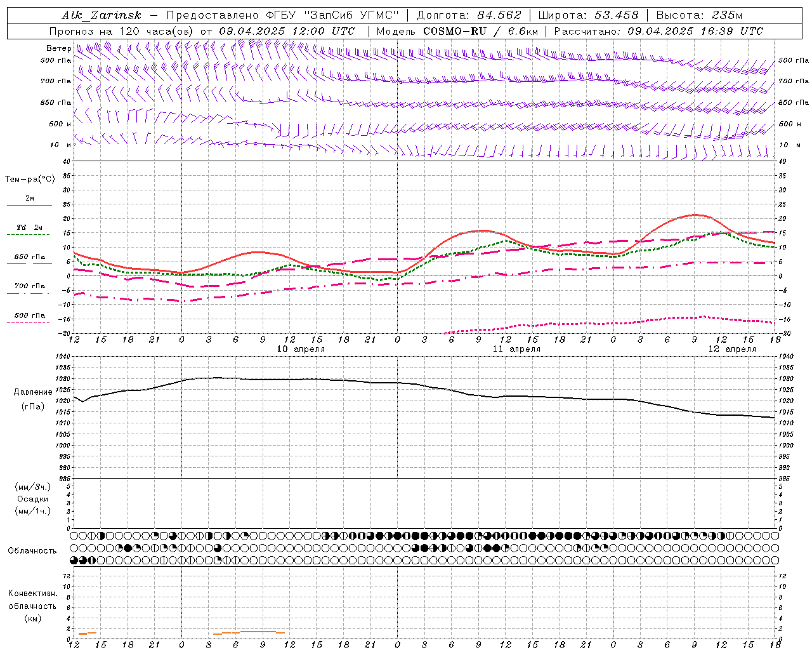Click the Td 2м dew point legend entry
Viewport: 812px width, 650px height.
click(29, 227)
